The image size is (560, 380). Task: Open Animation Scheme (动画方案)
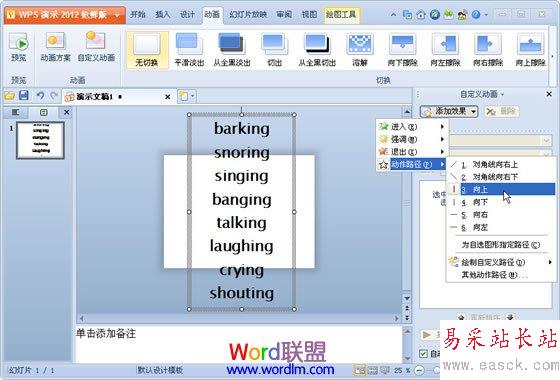[x=55, y=47]
